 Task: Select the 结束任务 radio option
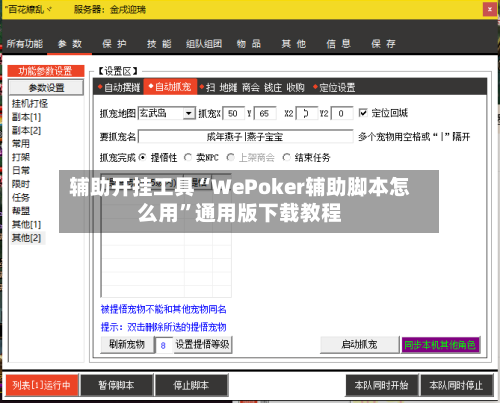[286, 157]
